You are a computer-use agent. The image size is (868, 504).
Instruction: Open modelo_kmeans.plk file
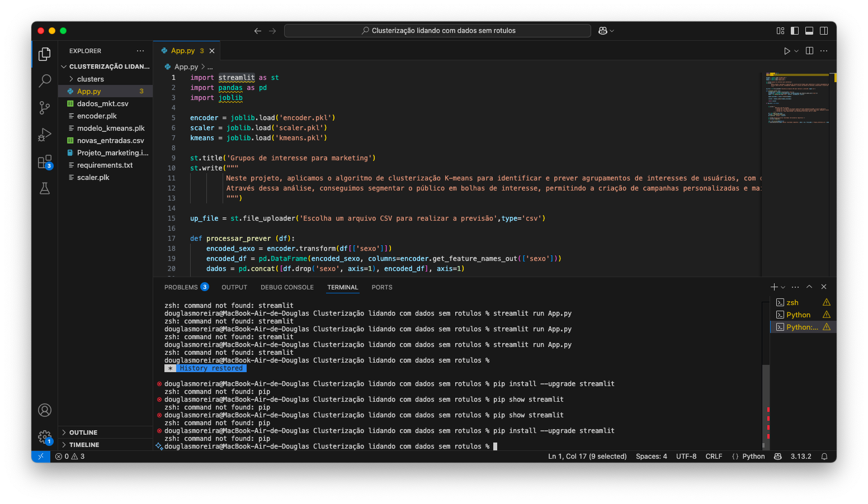[x=106, y=129]
